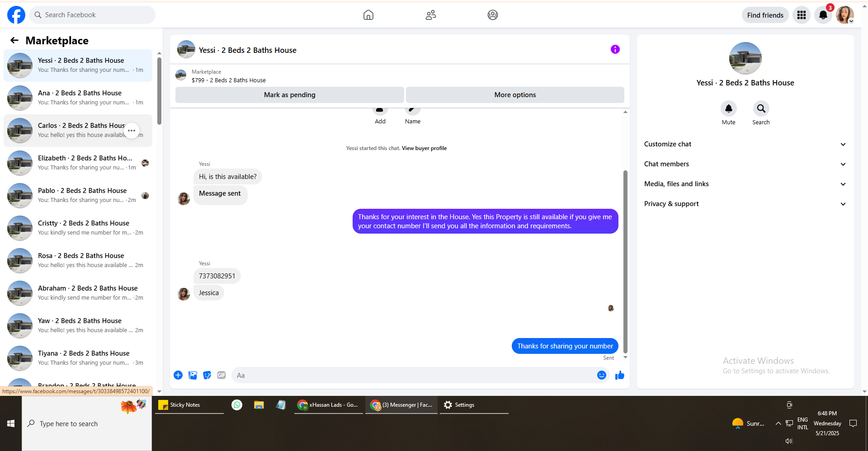Click the weather widget in the taskbar
This screenshot has height=451, width=868.
[748, 423]
